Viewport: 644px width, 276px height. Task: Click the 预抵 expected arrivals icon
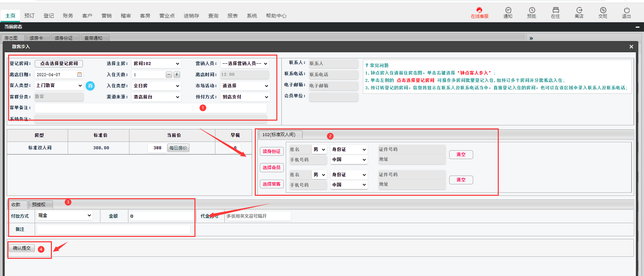click(532, 13)
